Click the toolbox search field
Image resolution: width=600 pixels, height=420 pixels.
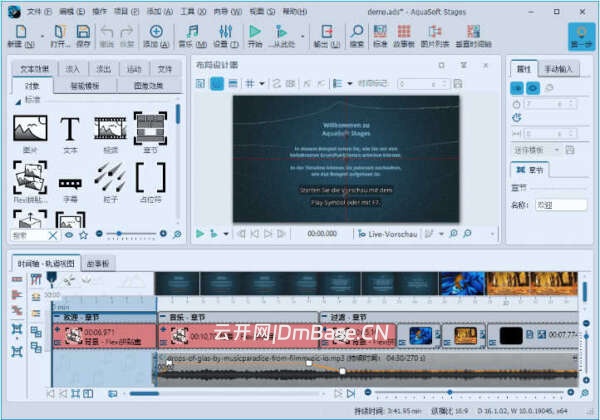29,235
